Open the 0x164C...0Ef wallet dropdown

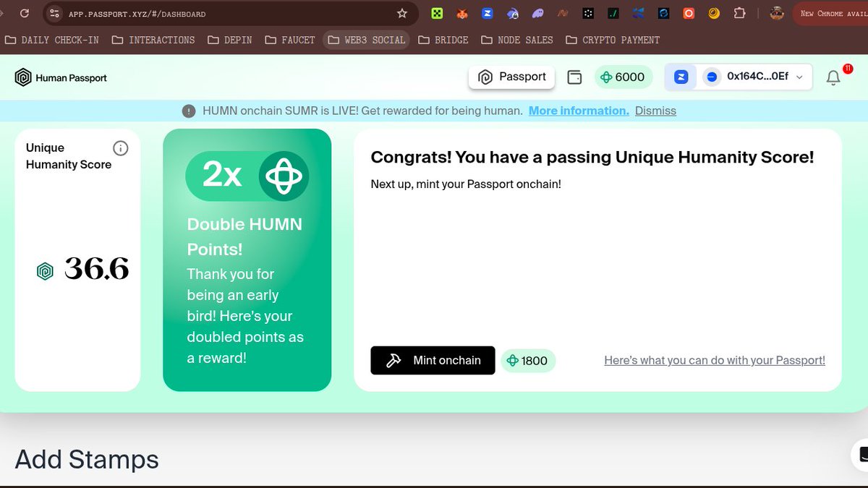coord(754,77)
